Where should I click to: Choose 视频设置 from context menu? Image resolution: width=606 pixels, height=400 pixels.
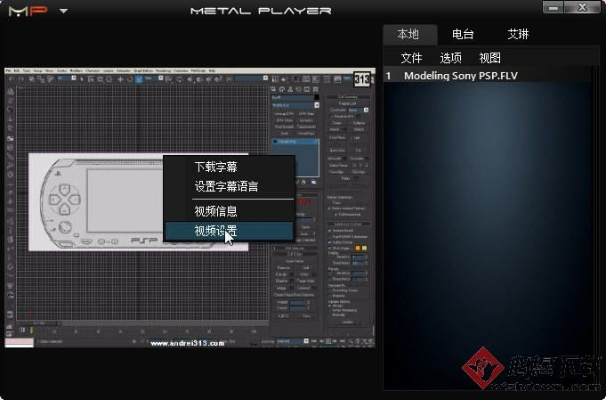click(x=216, y=230)
